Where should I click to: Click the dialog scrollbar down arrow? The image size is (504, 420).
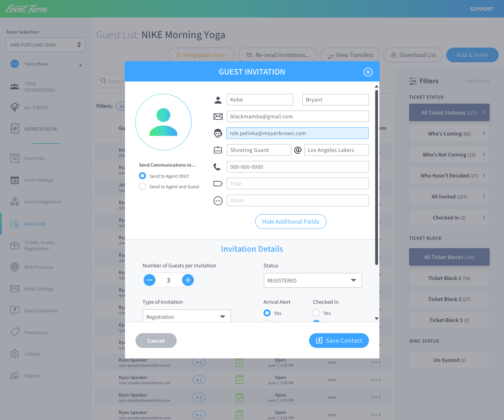pyautogui.click(x=377, y=318)
